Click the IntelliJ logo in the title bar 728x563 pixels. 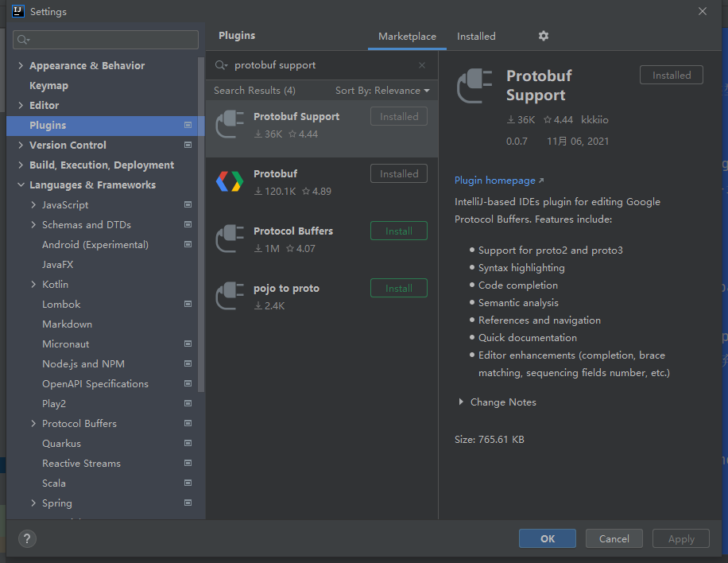tap(17, 11)
